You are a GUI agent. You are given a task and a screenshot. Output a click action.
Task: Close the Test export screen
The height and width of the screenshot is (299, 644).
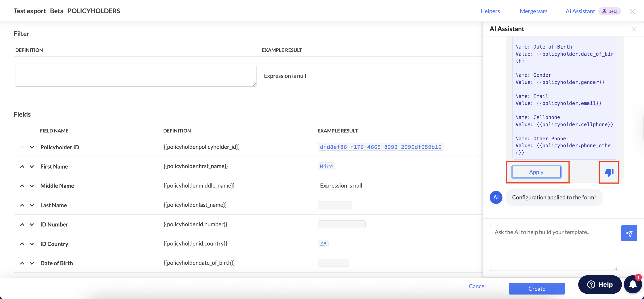(633, 11)
